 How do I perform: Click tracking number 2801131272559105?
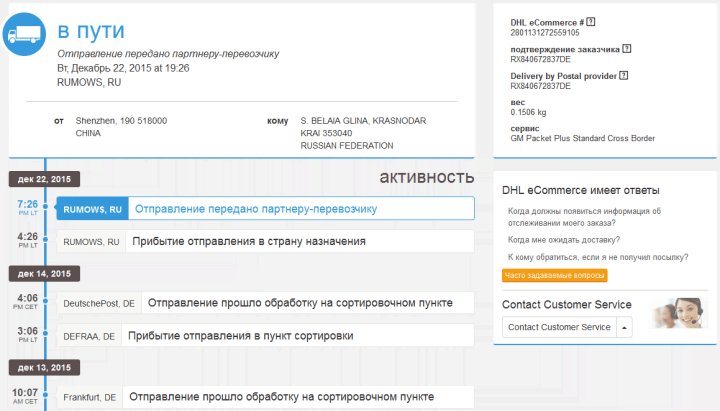(545, 33)
